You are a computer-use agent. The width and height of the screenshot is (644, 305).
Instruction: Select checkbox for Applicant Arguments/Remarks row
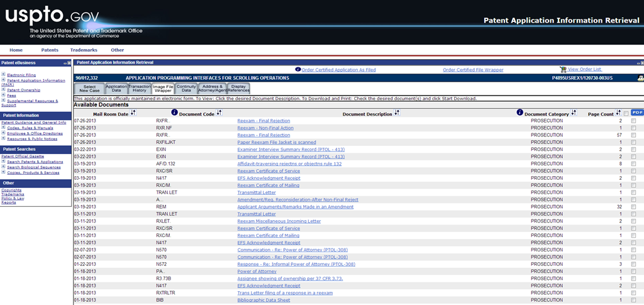pyautogui.click(x=633, y=207)
